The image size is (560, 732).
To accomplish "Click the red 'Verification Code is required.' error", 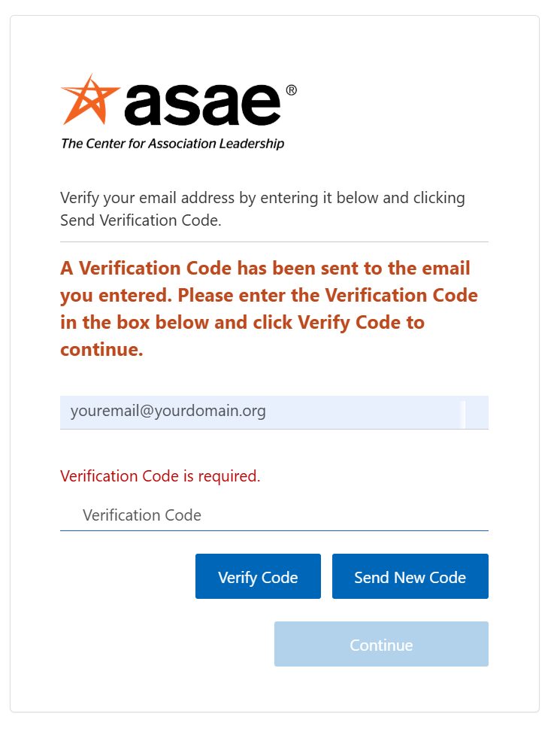I will (x=160, y=476).
